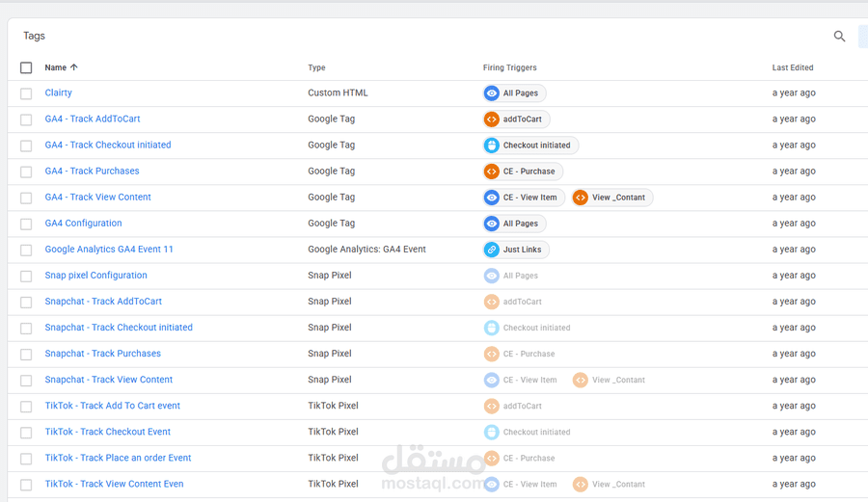This screenshot has height=502, width=868.
Task: Click CE - View Item icon in Snapchat View Content row
Action: coord(492,380)
